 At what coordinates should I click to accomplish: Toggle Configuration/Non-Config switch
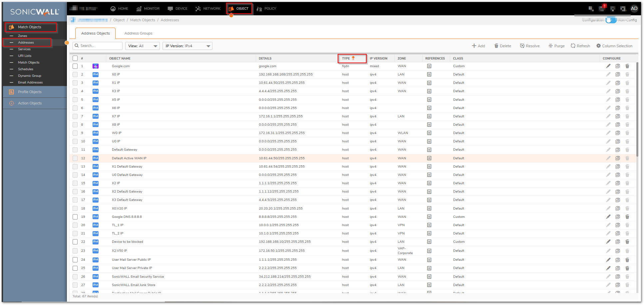610,20
